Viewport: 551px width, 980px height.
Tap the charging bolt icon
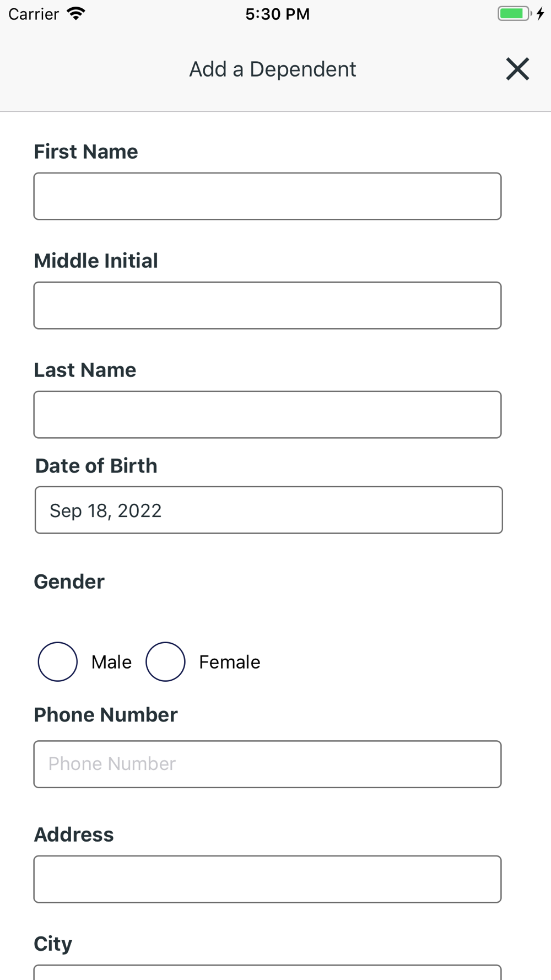click(x=541, y=14)
